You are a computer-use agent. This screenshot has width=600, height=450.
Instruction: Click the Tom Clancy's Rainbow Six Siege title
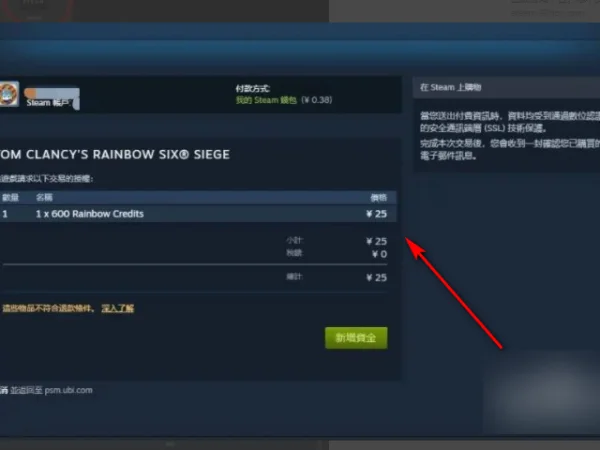tap(115, 155)
